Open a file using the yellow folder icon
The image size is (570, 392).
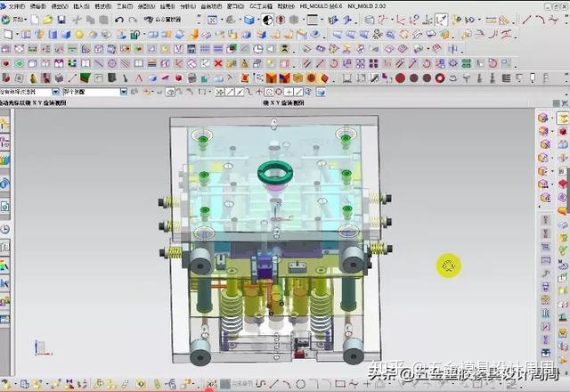47,20
